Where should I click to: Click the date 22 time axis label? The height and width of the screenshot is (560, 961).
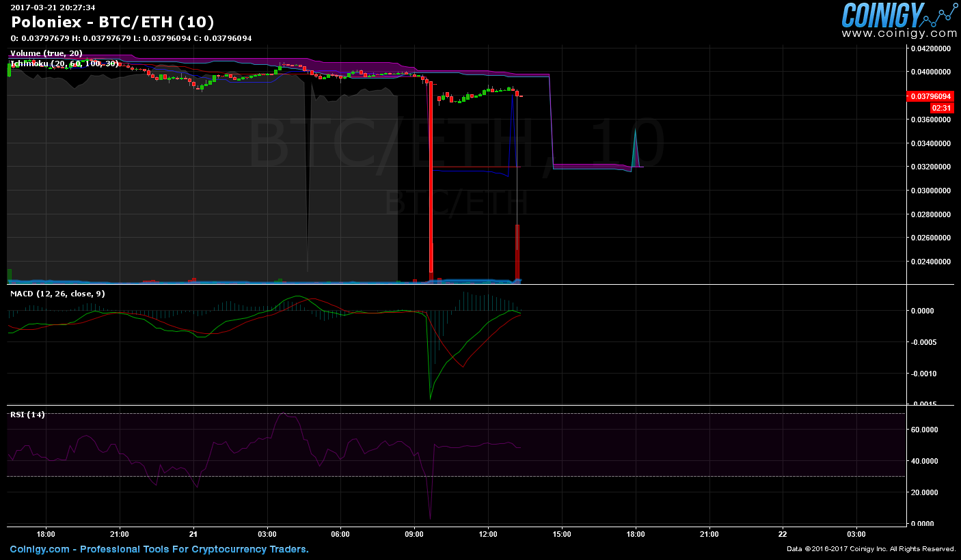coord(783,534)
